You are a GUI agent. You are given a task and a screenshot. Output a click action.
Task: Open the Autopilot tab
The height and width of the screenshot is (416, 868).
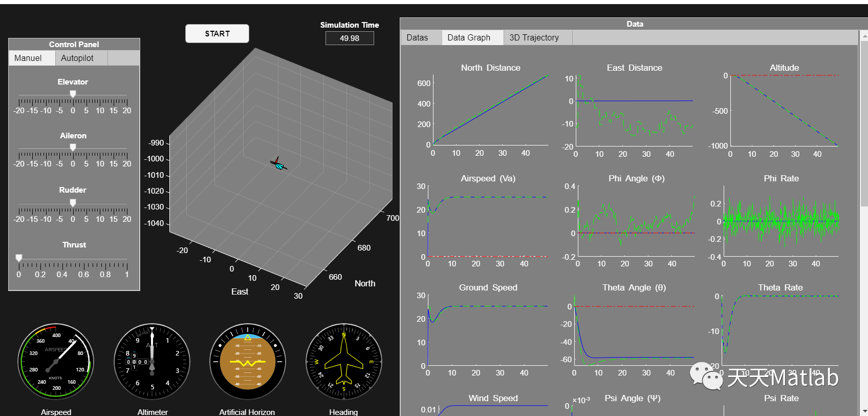81,58
